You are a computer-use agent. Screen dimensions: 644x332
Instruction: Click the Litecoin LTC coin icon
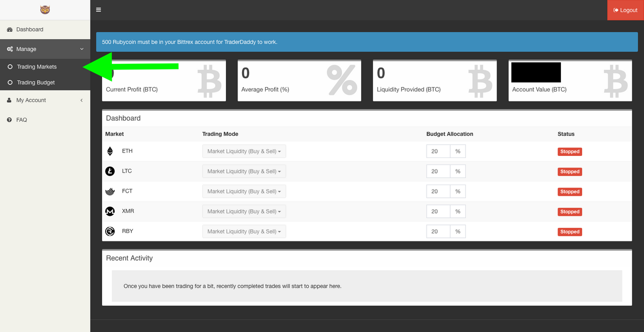110,172
